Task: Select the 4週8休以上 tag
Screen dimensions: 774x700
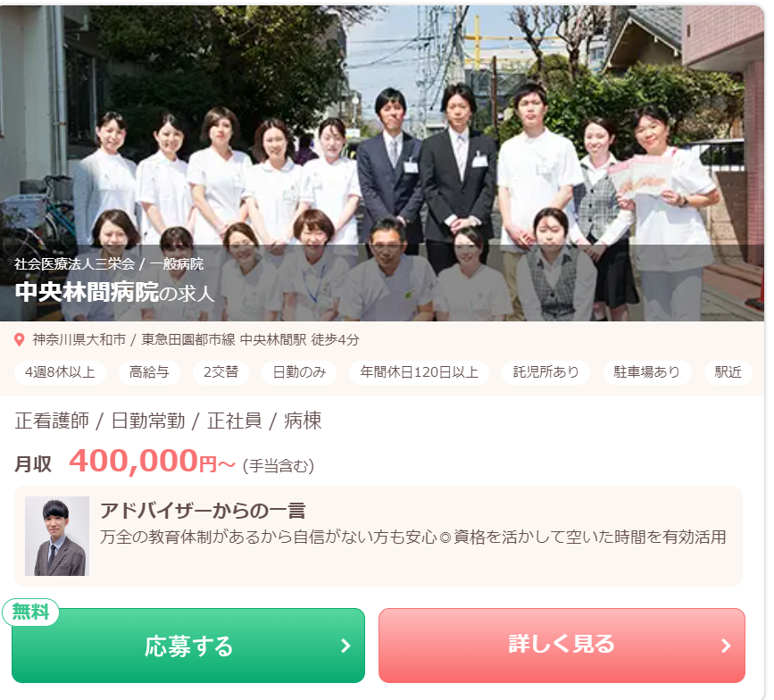Action: 60,372
